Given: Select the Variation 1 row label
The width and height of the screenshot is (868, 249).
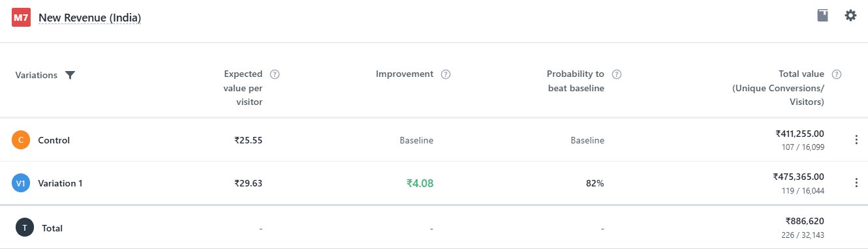Looking at the screenshot, I should (x=61, y=183).
